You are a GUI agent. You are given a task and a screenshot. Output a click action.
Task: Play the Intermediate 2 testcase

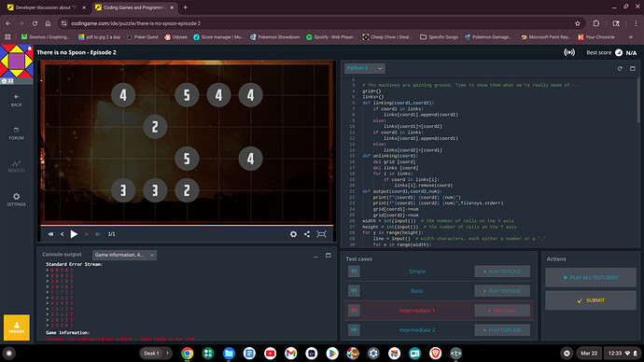coord(502,330)
